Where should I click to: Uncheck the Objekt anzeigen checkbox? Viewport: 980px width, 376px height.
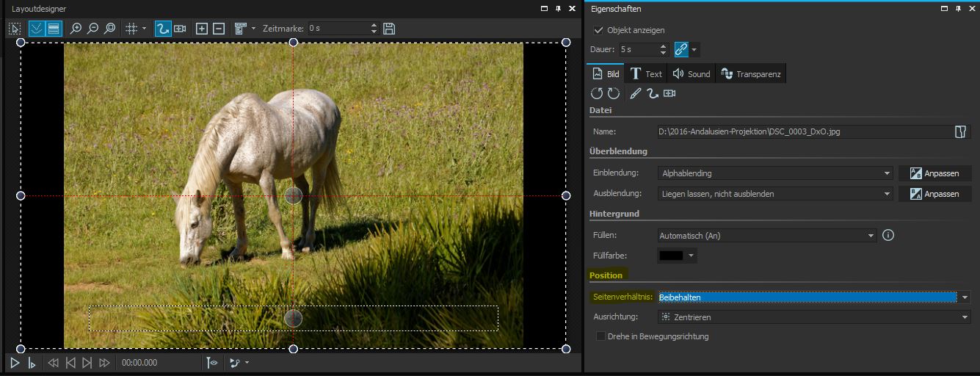pos(598,30)
